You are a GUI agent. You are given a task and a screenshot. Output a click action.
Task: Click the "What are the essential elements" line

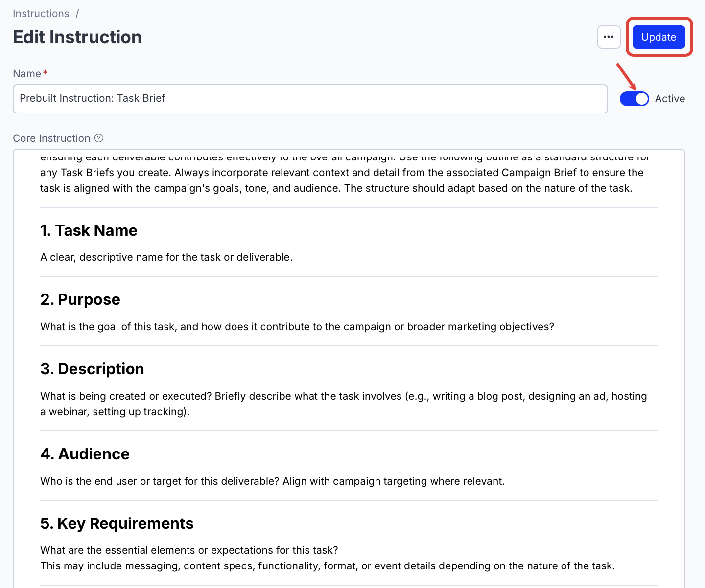coord(189,550)
